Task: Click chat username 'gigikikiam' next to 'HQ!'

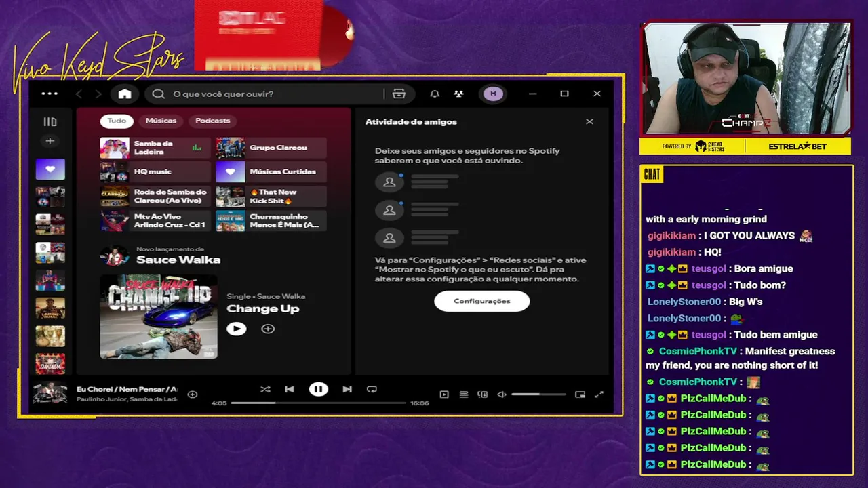Action: click(x=671, y=252)
